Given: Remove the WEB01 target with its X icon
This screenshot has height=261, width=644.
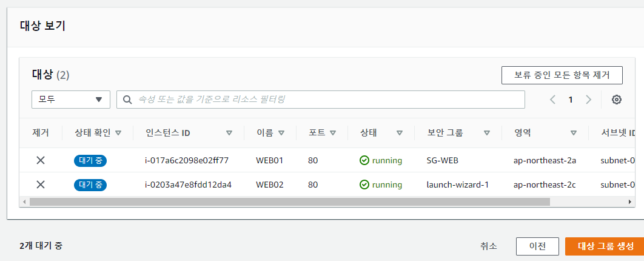Looking at the screenshot, I should [x=40, y=160].
